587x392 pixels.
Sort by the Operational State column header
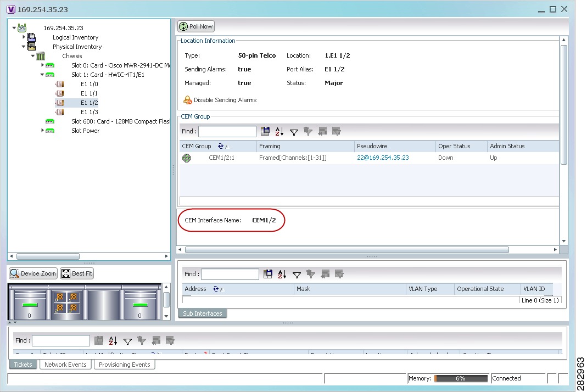click(x=488, y=289)
